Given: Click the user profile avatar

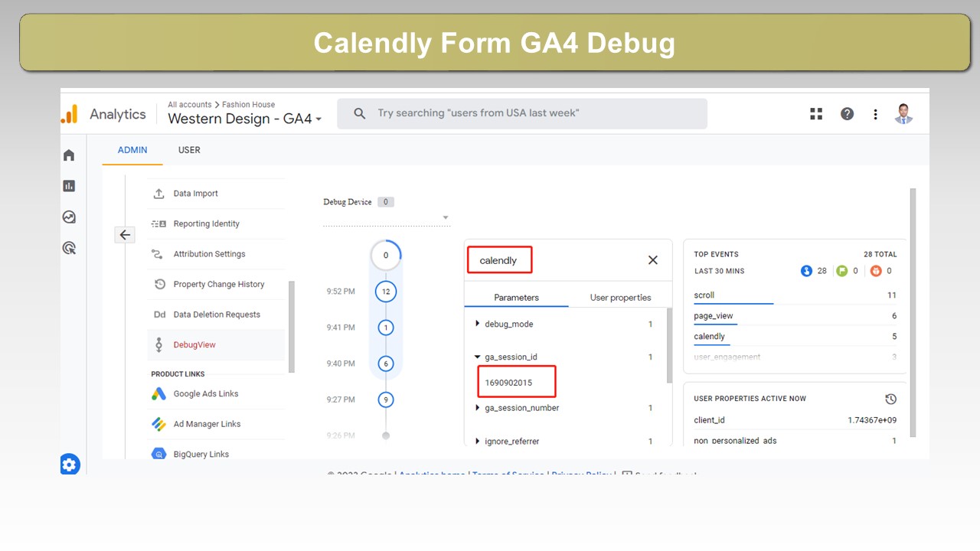Looking at the screenshot, I should 904,114.
